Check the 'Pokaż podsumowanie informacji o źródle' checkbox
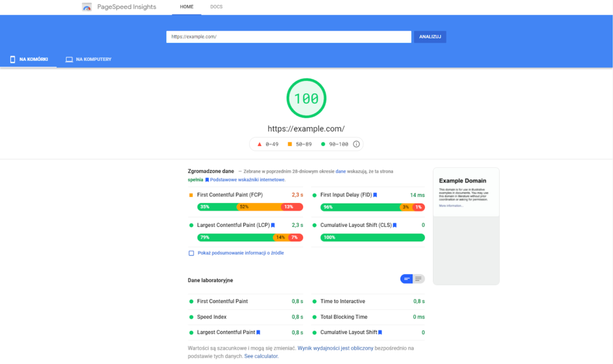 point(192,253)
